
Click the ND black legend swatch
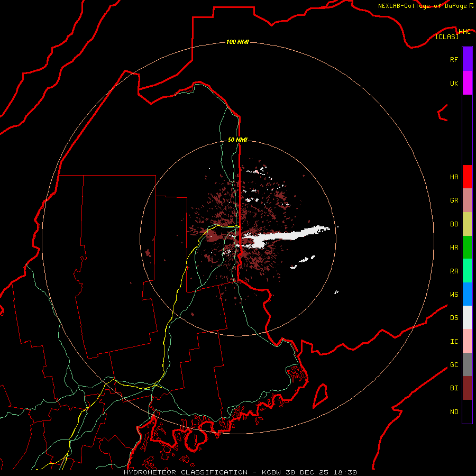click(x=467, y=411)
